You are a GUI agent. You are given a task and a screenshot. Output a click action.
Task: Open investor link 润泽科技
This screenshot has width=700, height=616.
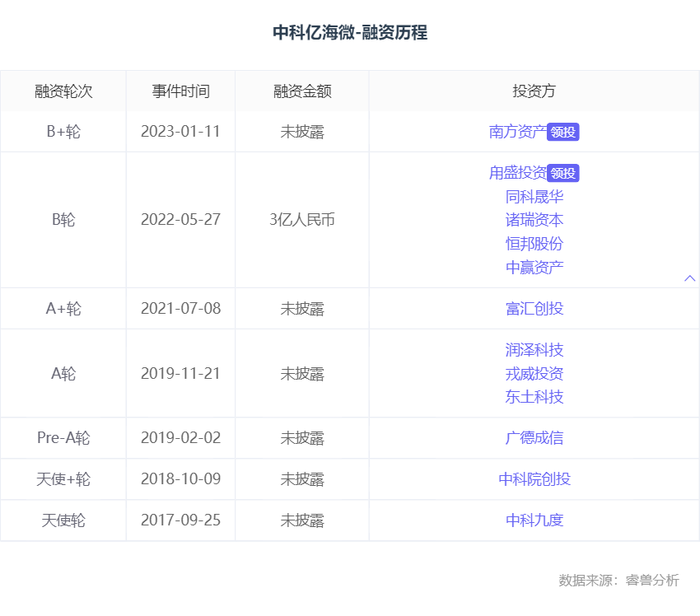[x=534, y=350]
